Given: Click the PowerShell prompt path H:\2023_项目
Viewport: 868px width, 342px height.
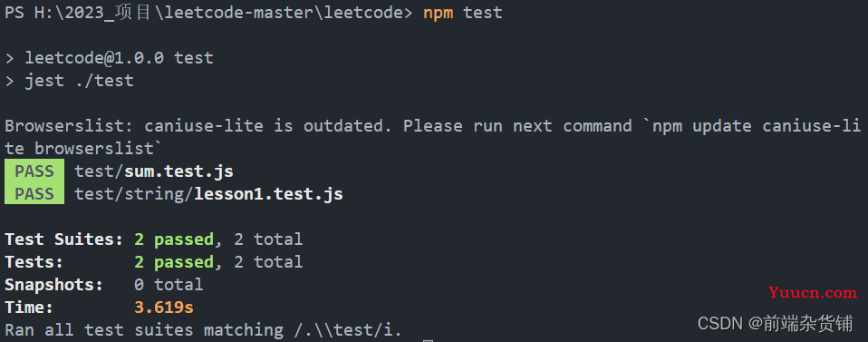Looking at the screenshot, I should click(x=93, y=13).
